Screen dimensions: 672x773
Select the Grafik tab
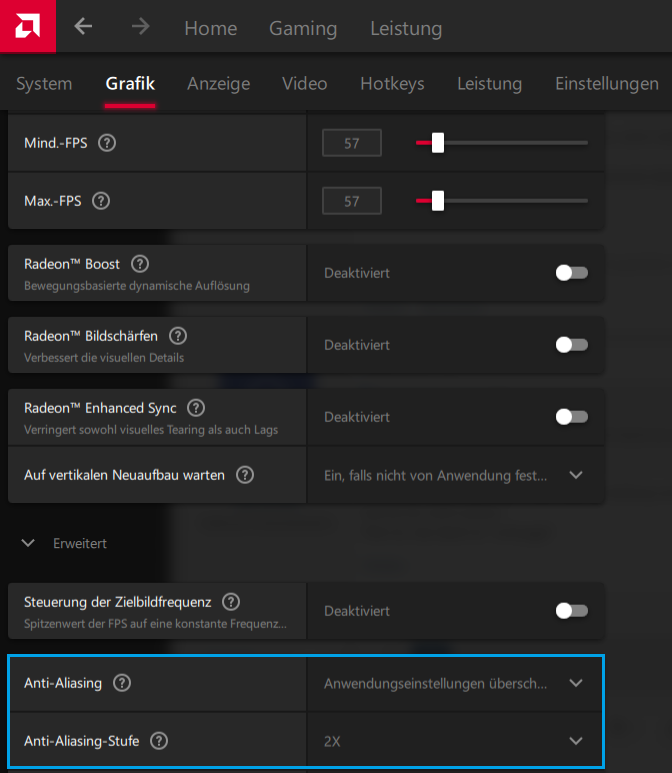coord(130,83)
